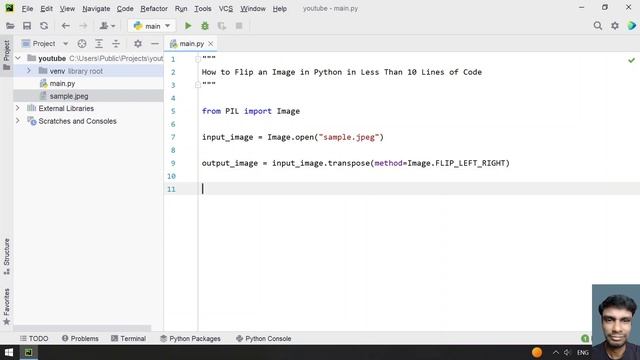Click Run with Coverage icon

pos(222,26)
